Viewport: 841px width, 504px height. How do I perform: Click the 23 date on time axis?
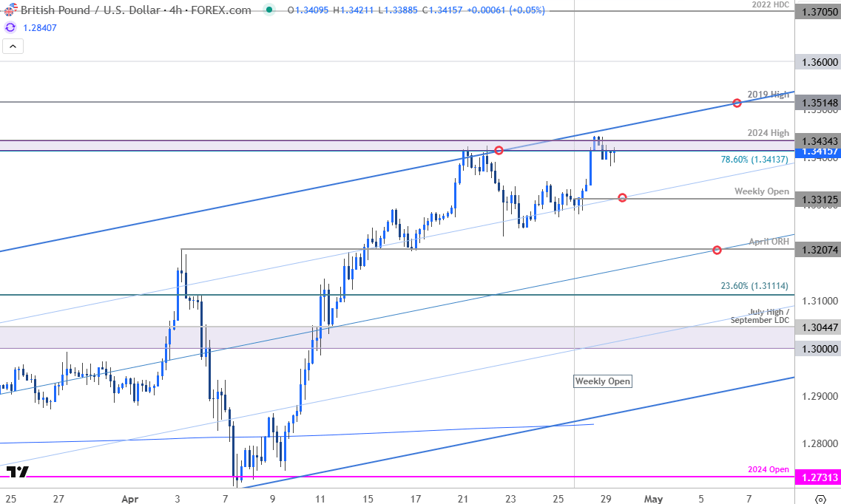[x=510, y=499]
